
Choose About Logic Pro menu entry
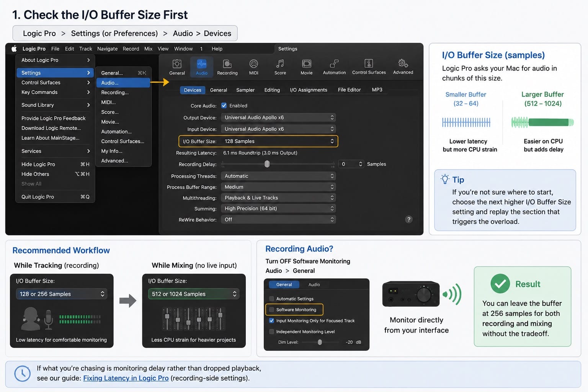pyautogui.click(x=56, y=60)
